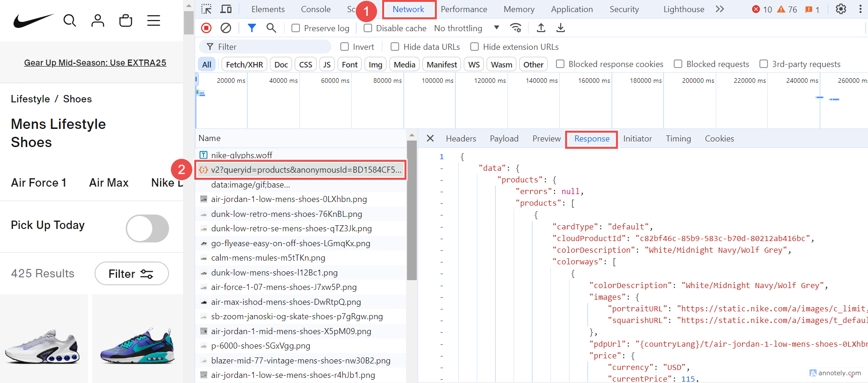This screenshot has height=383, width=868.
Task: Click the Gear Up Mid-Season EXTRA25 link
Action: pyautogui.click(x=95, y=63)
